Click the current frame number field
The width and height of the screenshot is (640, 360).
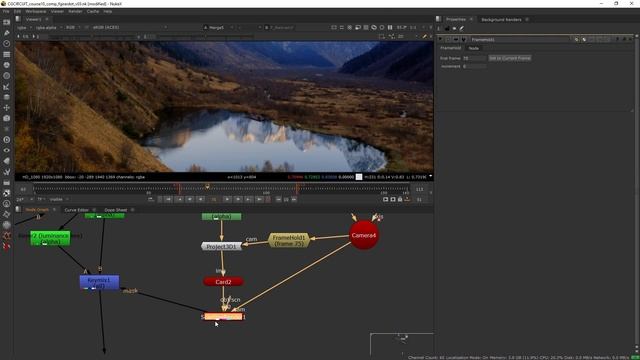[x=213, y=200]
